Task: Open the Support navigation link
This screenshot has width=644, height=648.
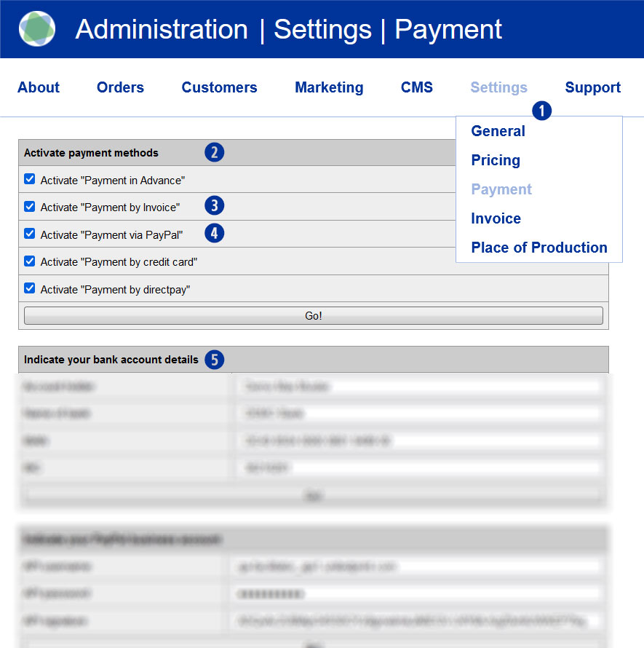Action: click(592, 87)
